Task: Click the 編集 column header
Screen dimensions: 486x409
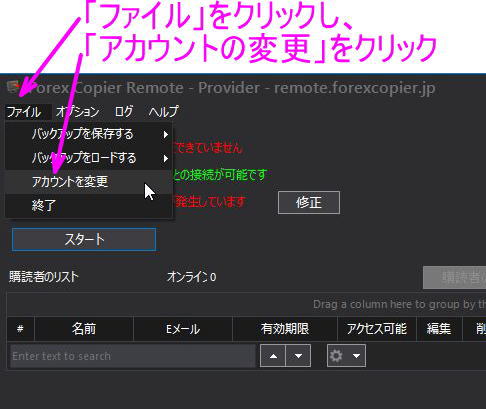Action: 439,329
